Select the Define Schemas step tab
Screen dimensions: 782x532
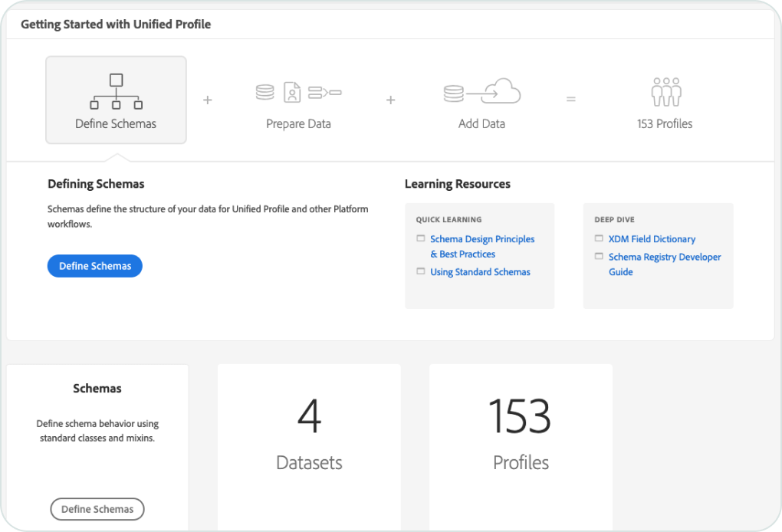click(116, 123)
